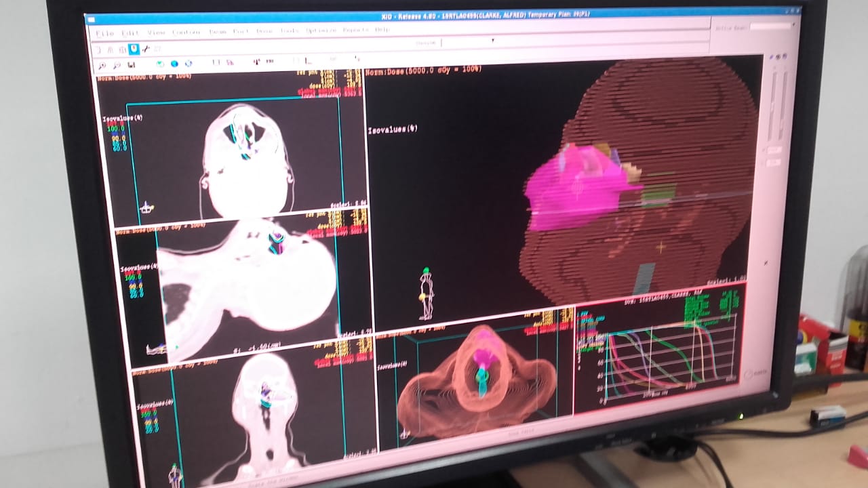
Task: Select the icon right of the highlighted tool
Action: tap(146, 49)
